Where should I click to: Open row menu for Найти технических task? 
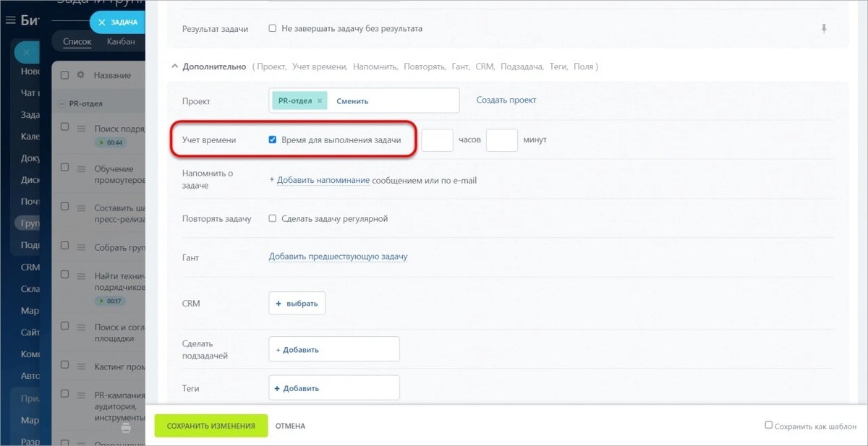[82, 275]
